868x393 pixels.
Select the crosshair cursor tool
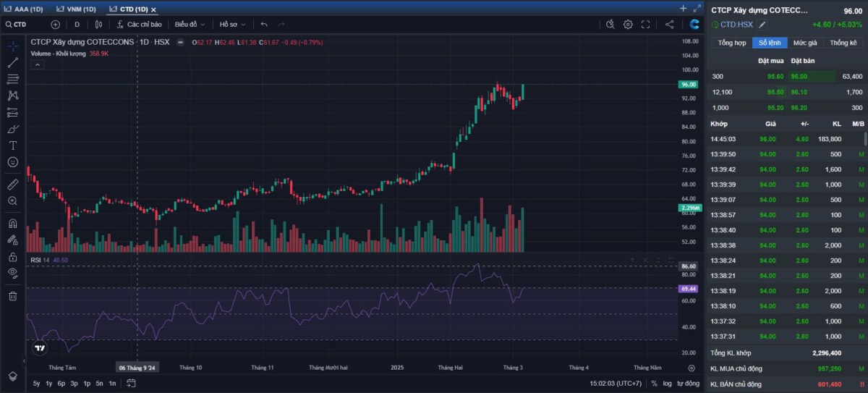pyautogui.click(x=13, y=46)
